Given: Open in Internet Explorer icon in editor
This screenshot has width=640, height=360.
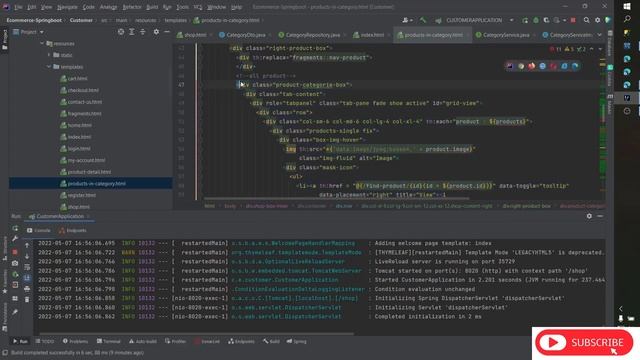Looking at the screenshot, I should [564, 66].
